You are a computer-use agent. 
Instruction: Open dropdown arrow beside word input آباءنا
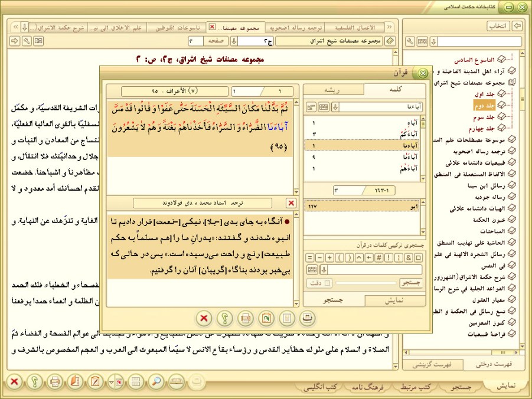pyautogui.click(x=335, y=107)
